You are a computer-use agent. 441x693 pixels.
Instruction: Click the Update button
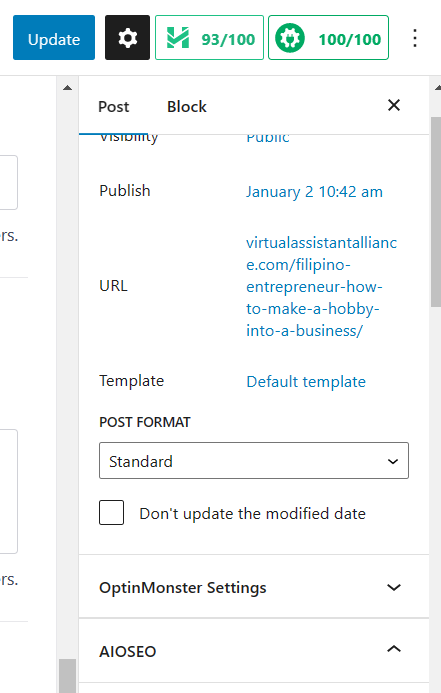54,38
